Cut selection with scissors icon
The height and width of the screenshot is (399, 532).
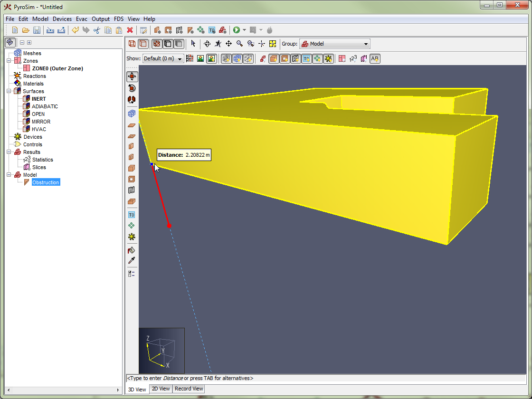tap(97, 30)
